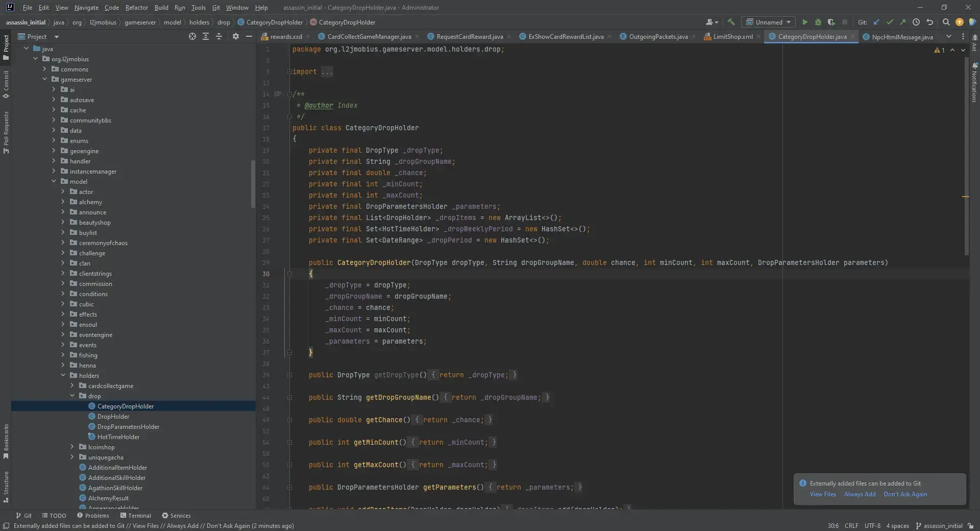This screenshot has height=531, width=980.
Task: Open Terminal tool window button
Action: (136, 515)
